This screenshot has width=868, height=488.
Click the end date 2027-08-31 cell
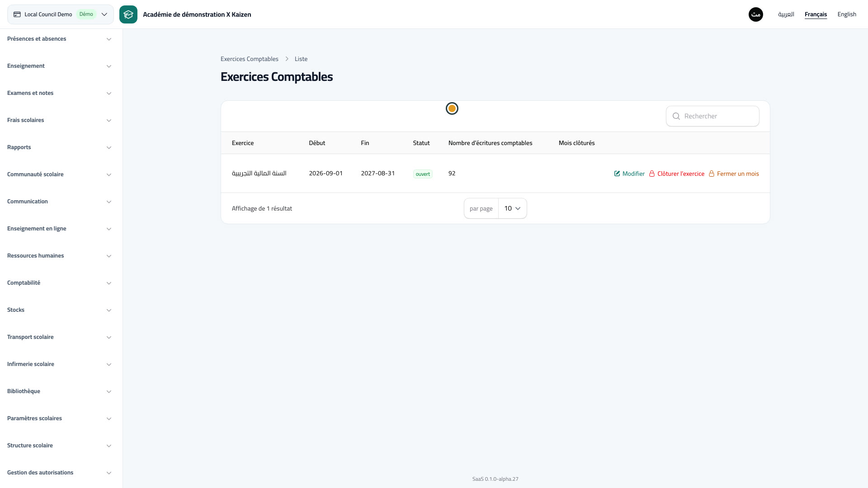[378, 173]
